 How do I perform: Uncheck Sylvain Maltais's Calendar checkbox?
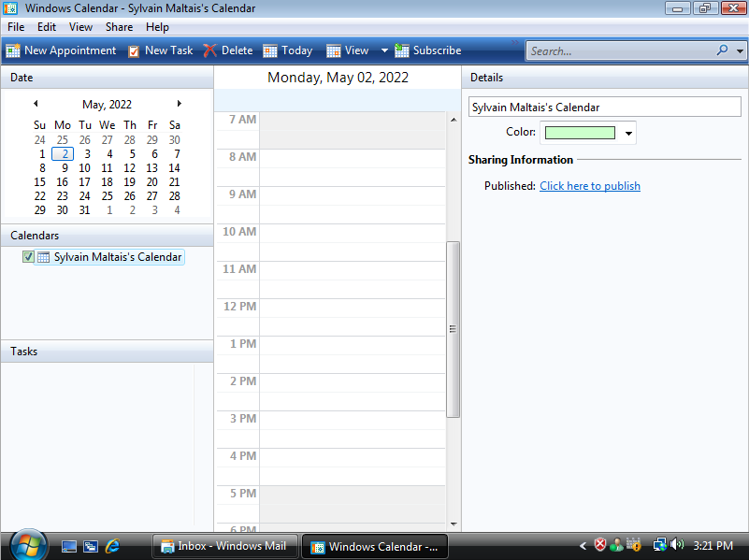click(28, 257)
